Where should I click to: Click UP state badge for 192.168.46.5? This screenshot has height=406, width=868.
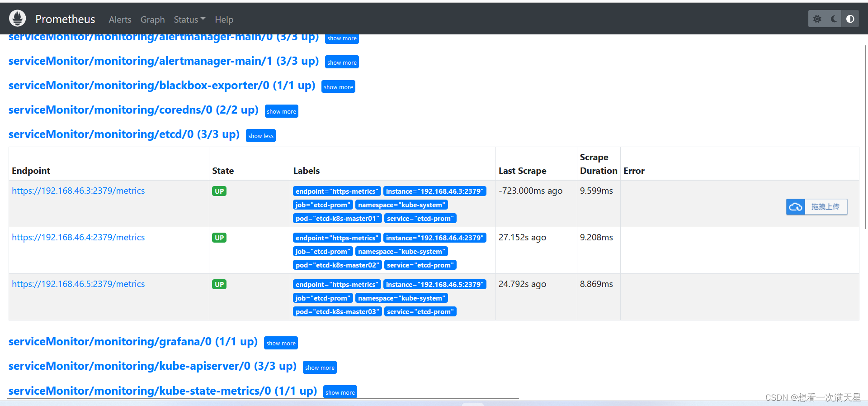219,284
